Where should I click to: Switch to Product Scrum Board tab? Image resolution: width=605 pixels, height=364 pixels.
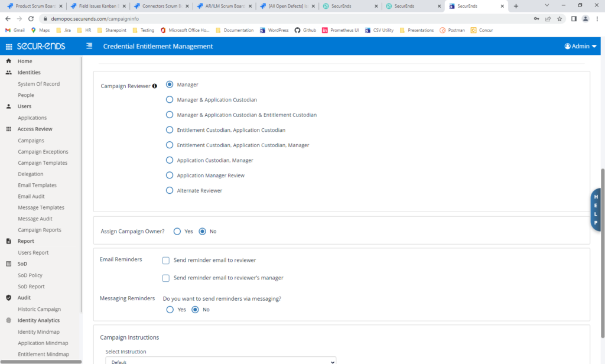tap(34, 6)
